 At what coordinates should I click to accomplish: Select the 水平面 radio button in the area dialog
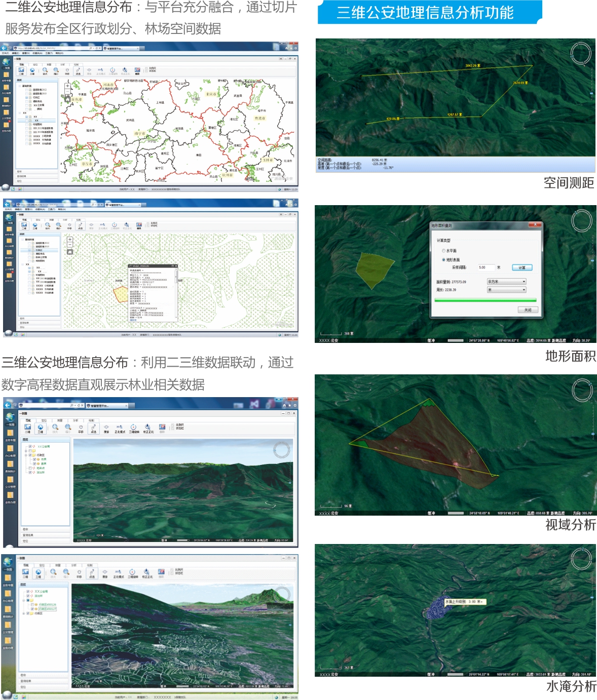pos(443,251)
